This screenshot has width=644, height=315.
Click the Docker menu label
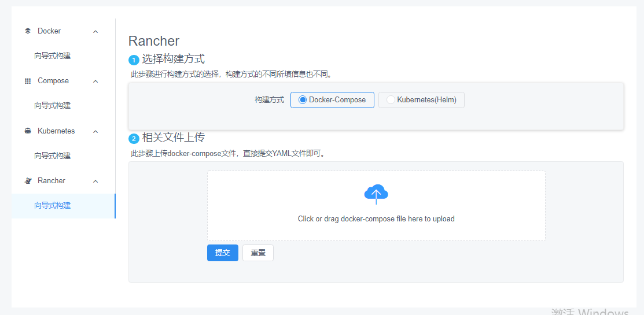pos(49,31)
